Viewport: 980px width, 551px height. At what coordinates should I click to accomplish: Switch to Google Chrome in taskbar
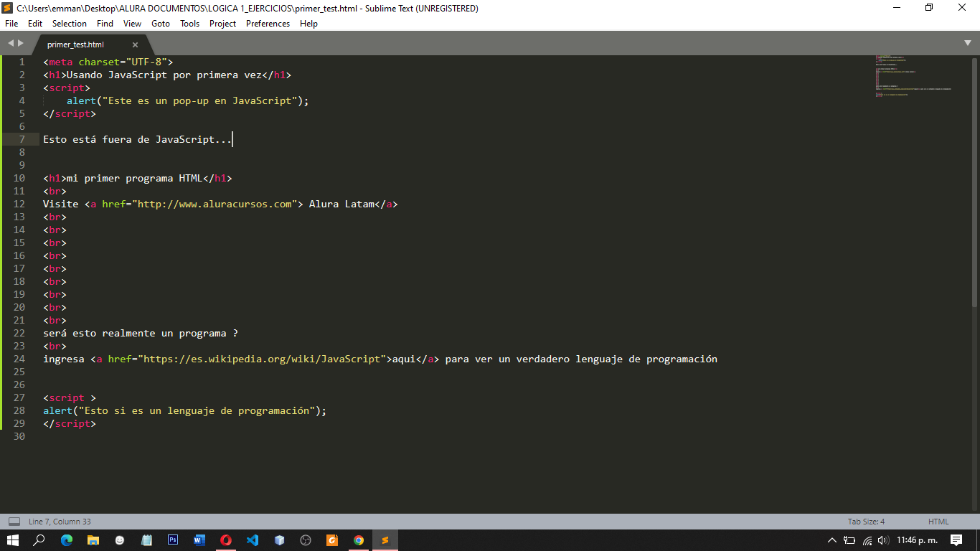(359, 540)
